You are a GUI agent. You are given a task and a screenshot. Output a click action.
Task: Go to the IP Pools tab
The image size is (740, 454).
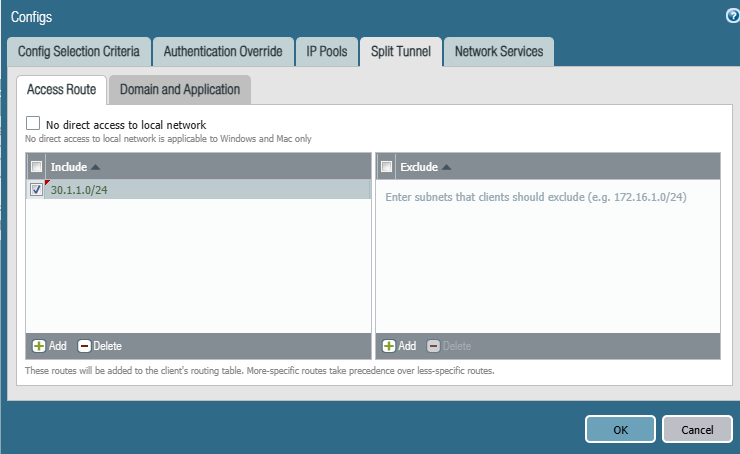coord(327,51)
